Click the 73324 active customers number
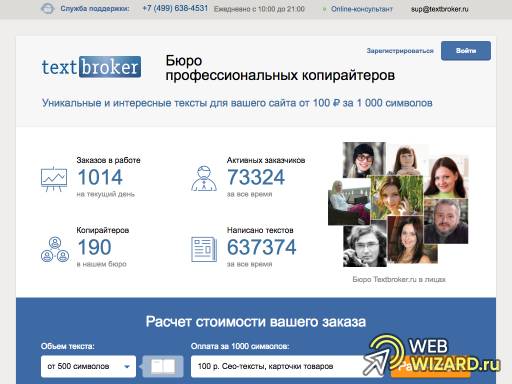 [256, 177]
